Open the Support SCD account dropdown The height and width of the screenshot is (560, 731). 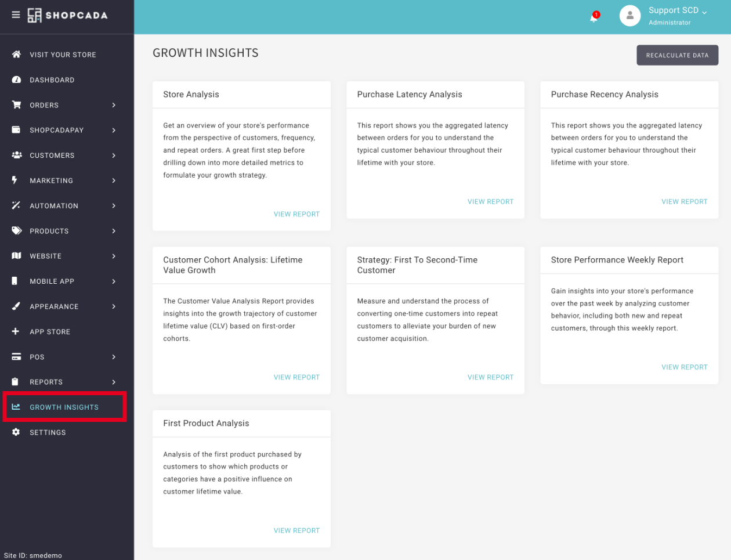click(677, 11)
